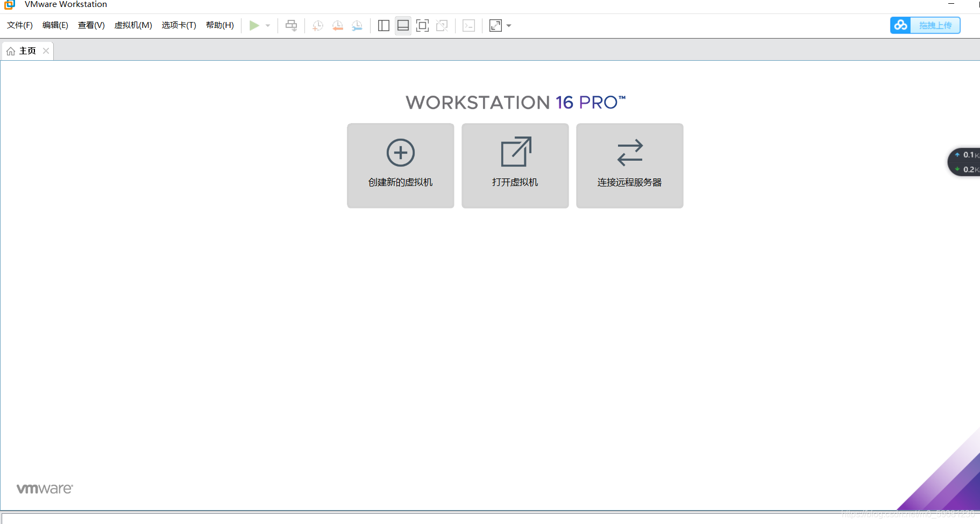
Task: Click the 拖拽上传 cloud upload button
Action: coord(925,25)
